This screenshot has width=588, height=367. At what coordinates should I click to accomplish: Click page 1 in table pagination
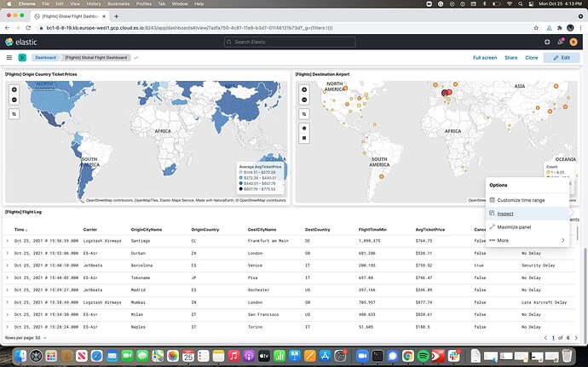553,338
